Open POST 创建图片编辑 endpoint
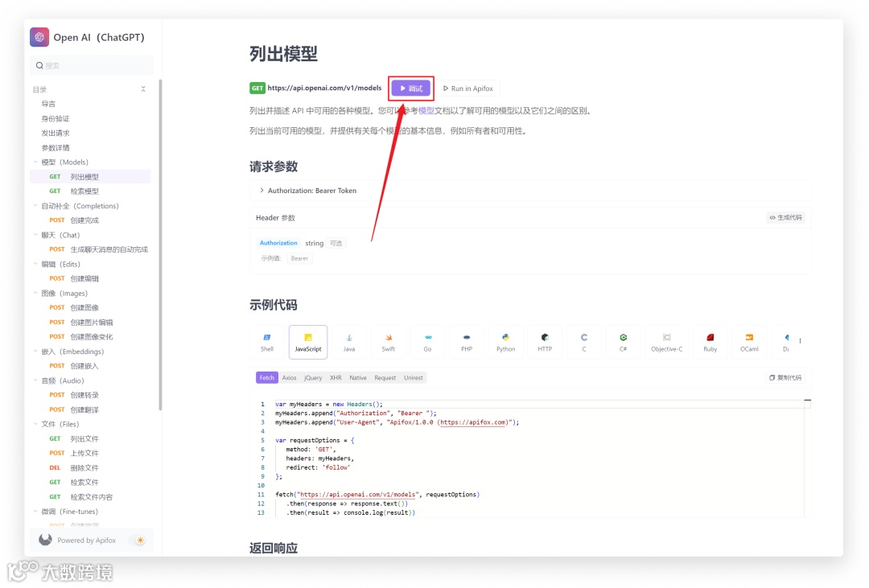This screenshot has width=869, height=588. click(x=90, y=322)
